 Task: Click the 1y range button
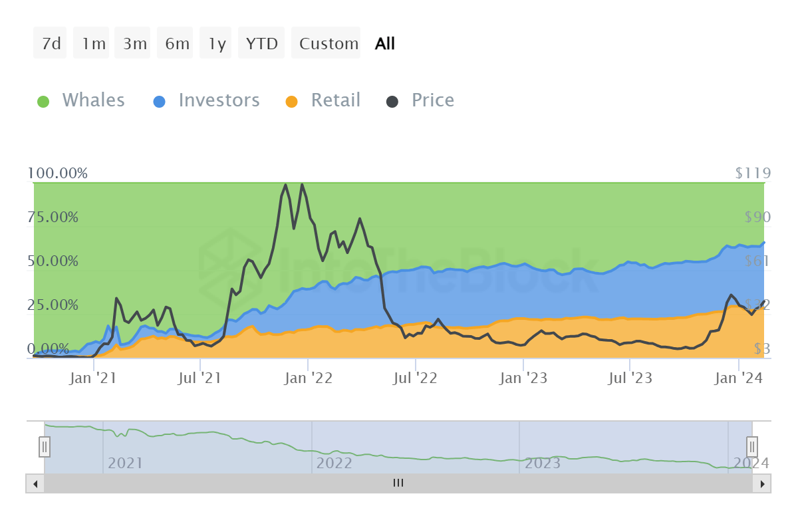215,43
